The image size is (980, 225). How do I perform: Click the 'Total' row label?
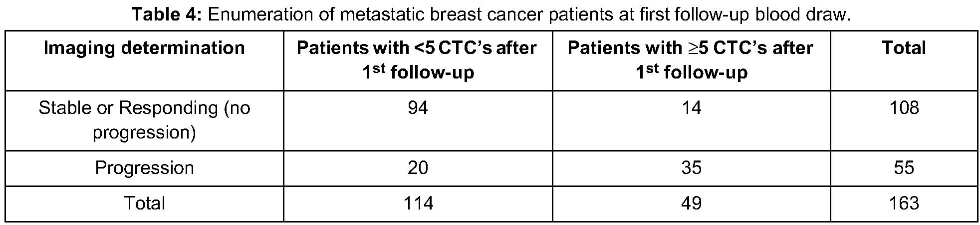tap(144, 203)
